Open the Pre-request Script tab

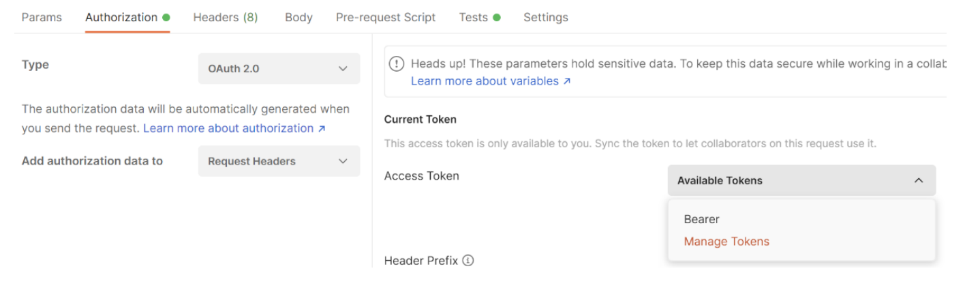(386, 17)
